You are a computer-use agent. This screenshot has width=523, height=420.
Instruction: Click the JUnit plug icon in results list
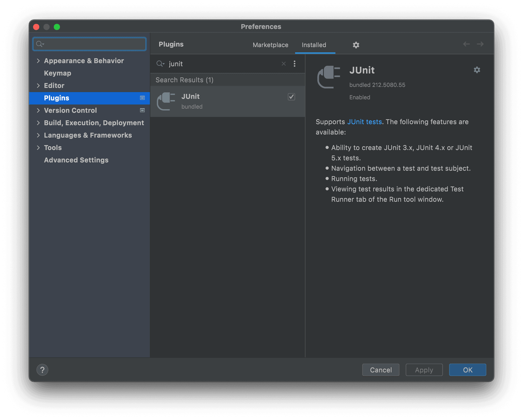pos(166,101)
